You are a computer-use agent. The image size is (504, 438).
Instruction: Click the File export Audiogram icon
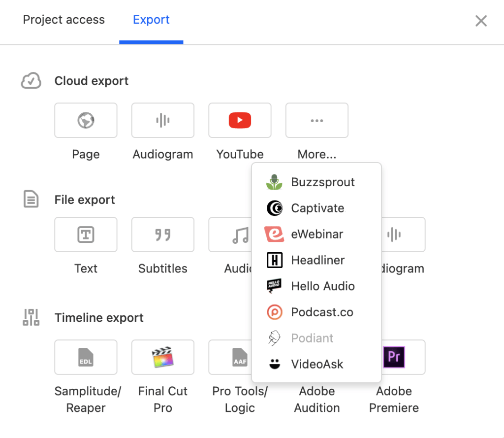click(394, 235)
